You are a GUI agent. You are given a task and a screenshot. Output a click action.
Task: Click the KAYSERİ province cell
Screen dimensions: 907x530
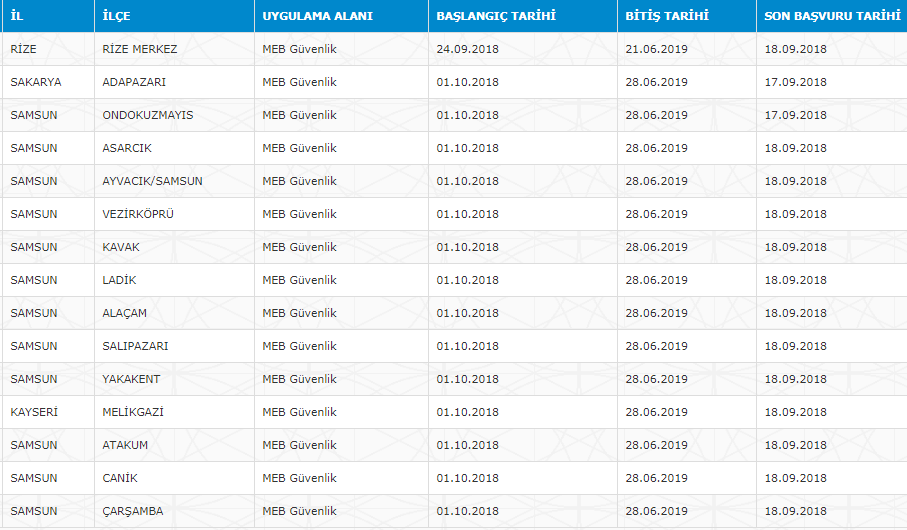34,412
